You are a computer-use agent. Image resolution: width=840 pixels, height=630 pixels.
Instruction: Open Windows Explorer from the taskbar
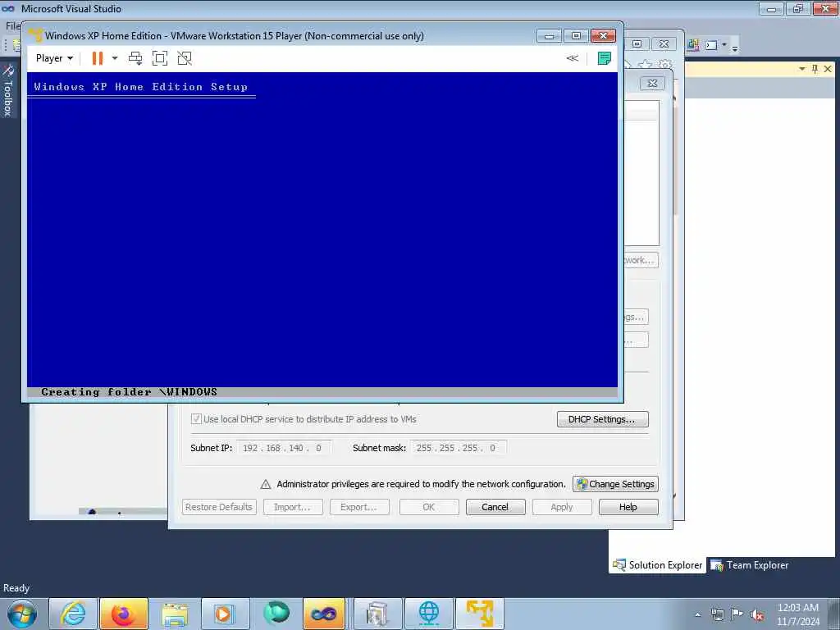coord(175,614)
